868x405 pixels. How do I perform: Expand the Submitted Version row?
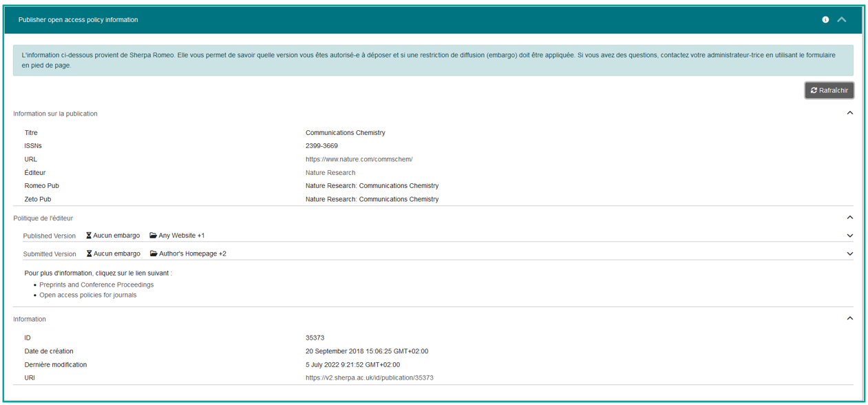click(849, 253)
